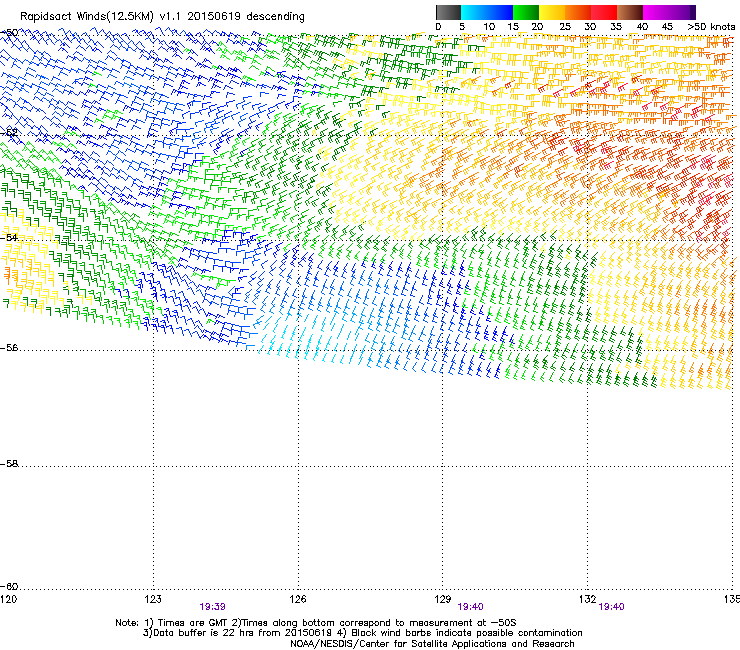Select the yellow 20-25 knots legend swatch

(x=552, y=12)
